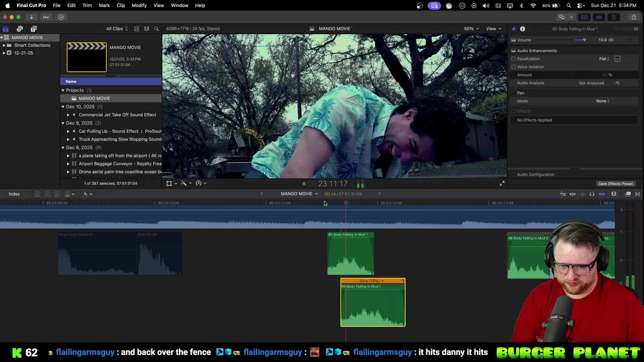Toggle the Browser visibility grid icon

pos(584,17)
